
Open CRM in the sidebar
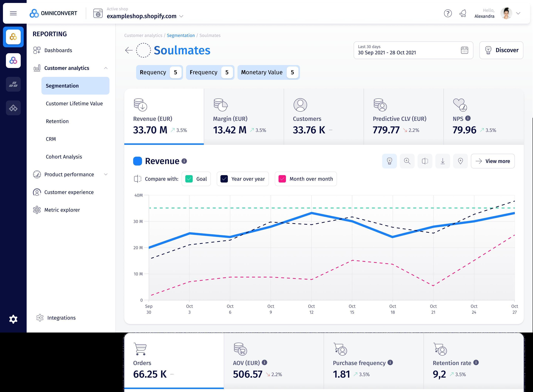pyautogui.click(x=51, y=139)
